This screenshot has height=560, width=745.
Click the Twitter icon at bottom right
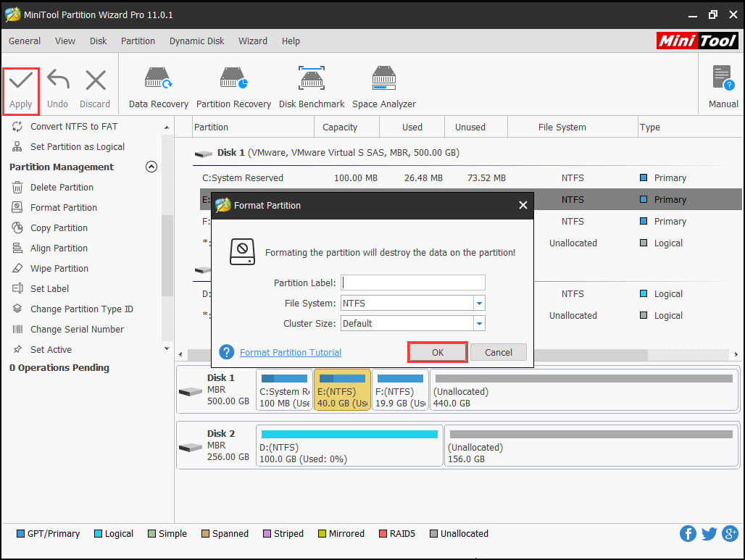[709, 534]
